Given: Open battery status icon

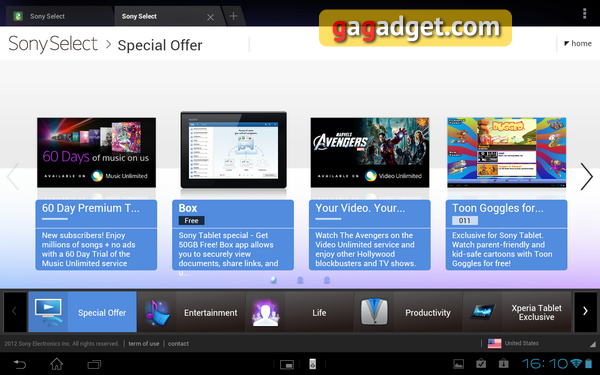Looking at the screenshot, I should [589, 363].
